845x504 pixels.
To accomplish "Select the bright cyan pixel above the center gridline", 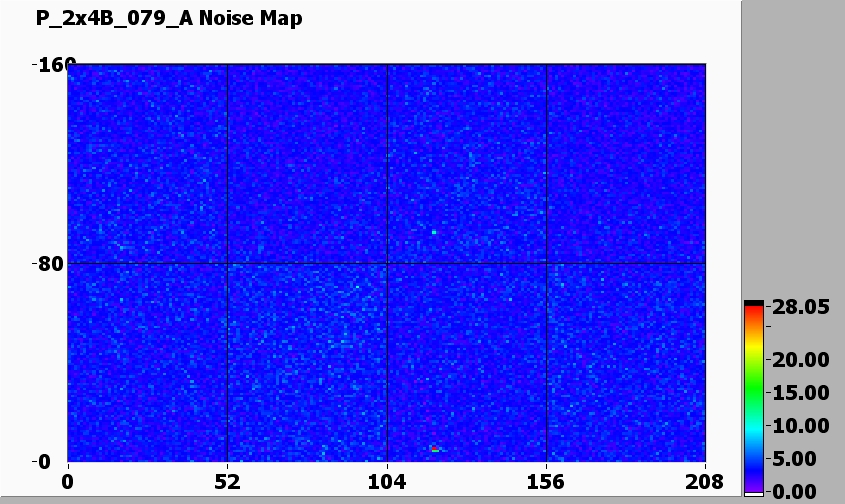I will 434,232.
